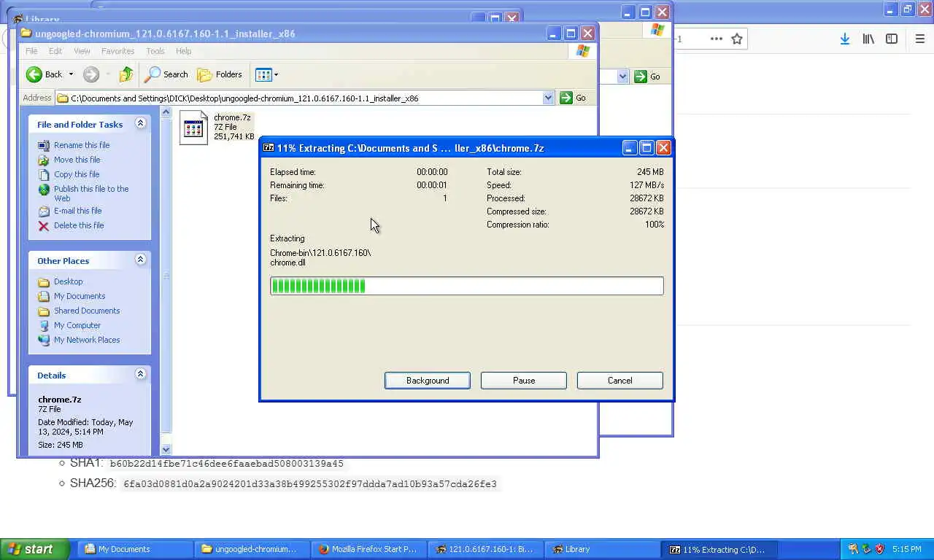Expand background window address dropdown arrow
Screen dimensions: 934x560
pos(622,77)
